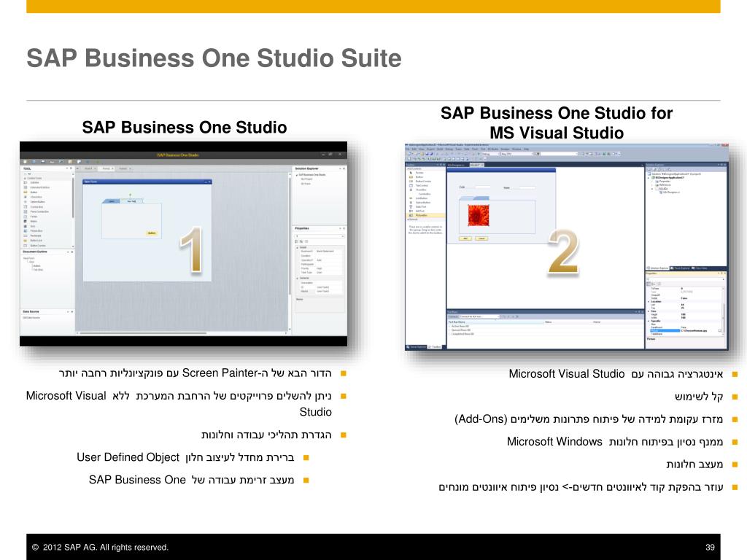This screenshot has width=747, height=560.
Task: Click Cancel button on Visual Studio form
Action: pos(481,238)
